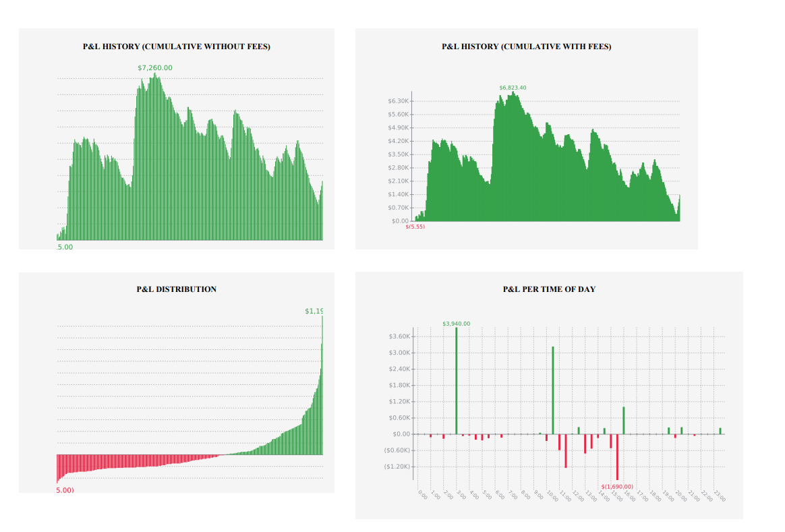Click the $4.20K y-axis label
Image resolution: width=785 pixels, height=532 pixels.
click(x=398, y=141)
